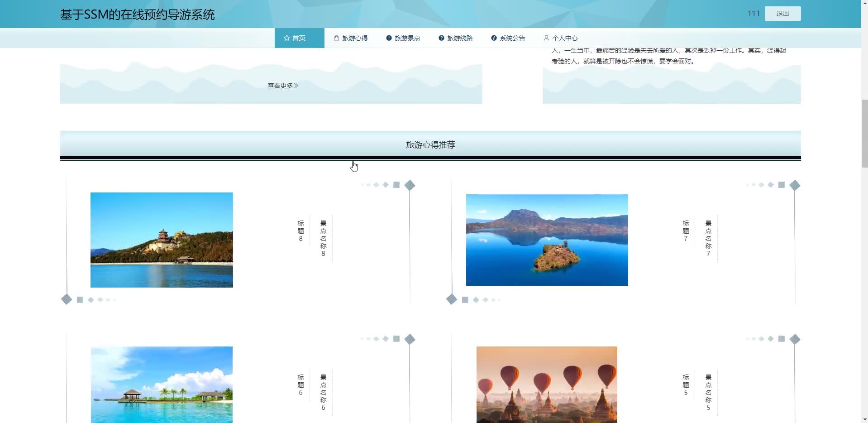This screenshot has width=868, height=423.
Task: Open the hot air balloons photo for 标题5
Action: coord(547,385)
